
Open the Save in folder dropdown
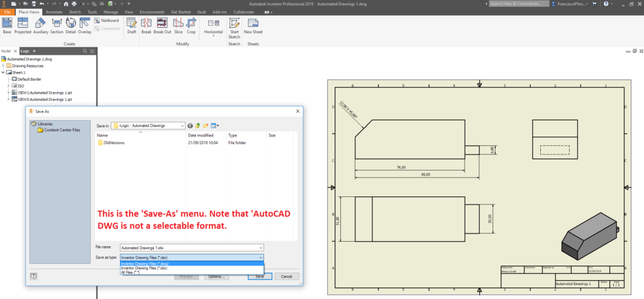[x=182, y=125]
